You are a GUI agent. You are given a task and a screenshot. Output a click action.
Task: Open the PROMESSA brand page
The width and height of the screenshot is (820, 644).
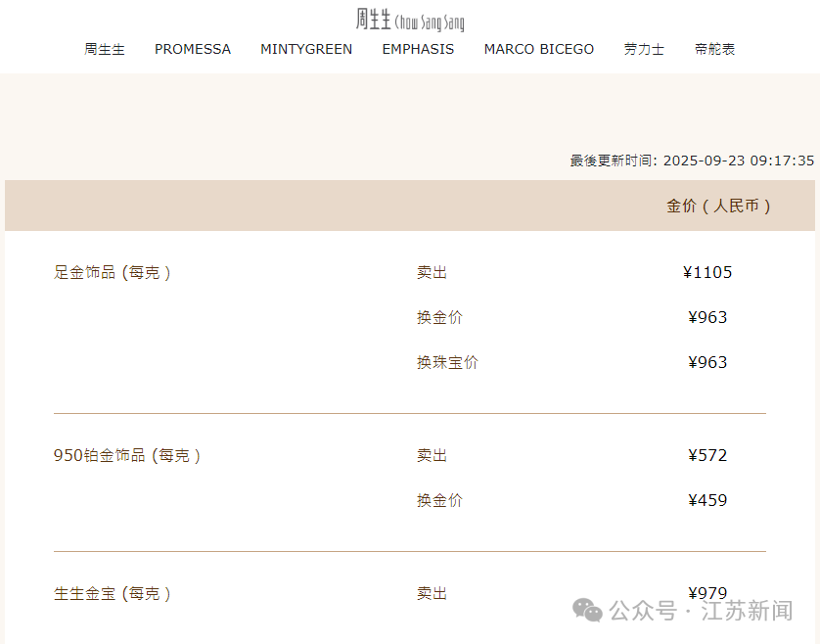(x=193, y=49)
